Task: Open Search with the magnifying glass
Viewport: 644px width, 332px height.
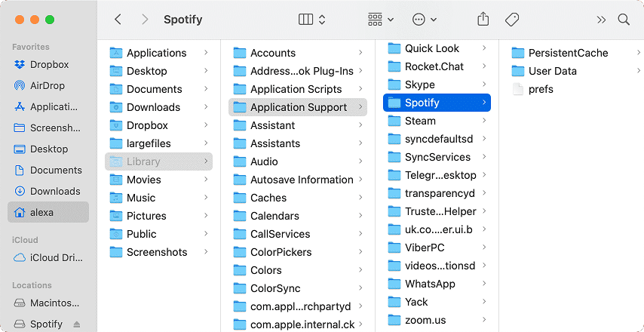Action: coord(624,20)
